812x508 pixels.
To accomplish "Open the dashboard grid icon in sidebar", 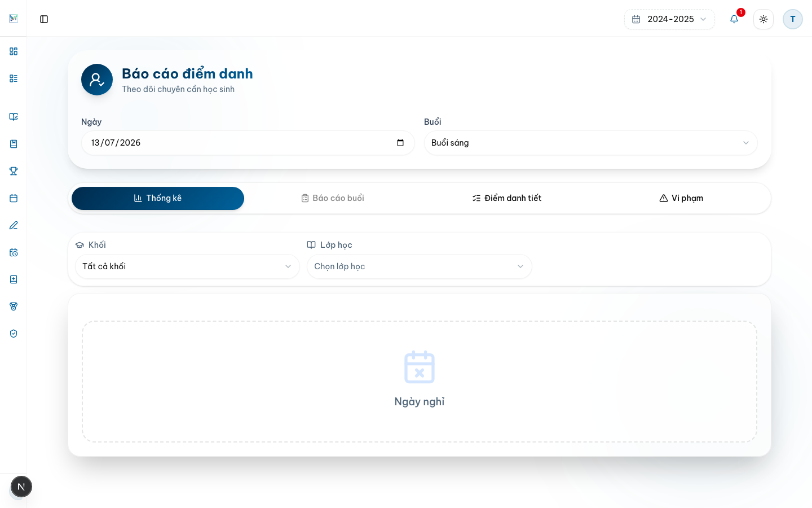I will coord(14,51).
